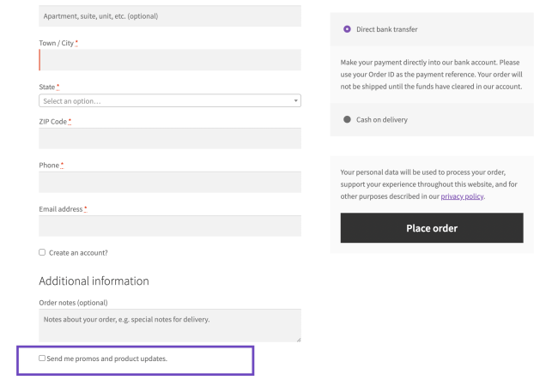Viewport: 558px width, 392px height.
Task: Click the Email address label text
Action: 61,209
